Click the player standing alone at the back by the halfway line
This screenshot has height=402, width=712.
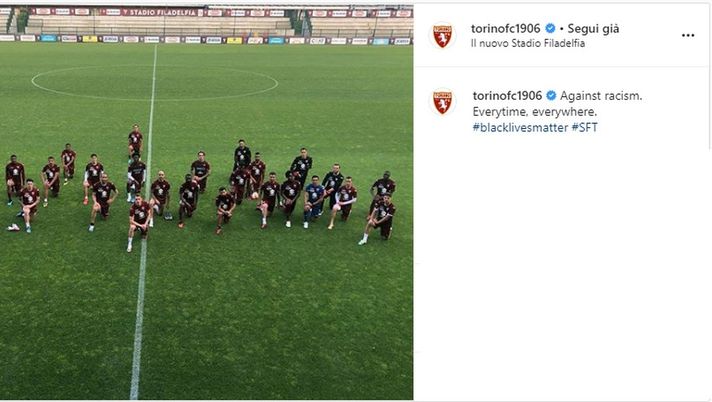coord(135,141)
